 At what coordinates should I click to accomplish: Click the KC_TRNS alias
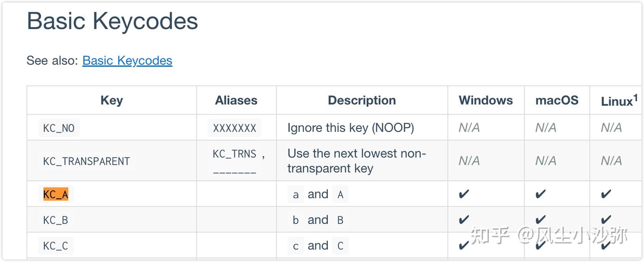pyautogui.click(x=234, y=154)
